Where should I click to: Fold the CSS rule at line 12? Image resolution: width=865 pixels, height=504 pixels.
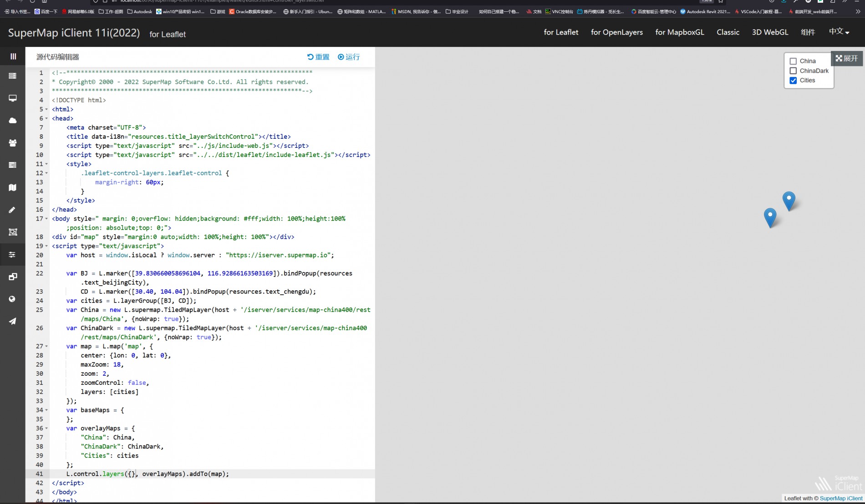[46, 173]
